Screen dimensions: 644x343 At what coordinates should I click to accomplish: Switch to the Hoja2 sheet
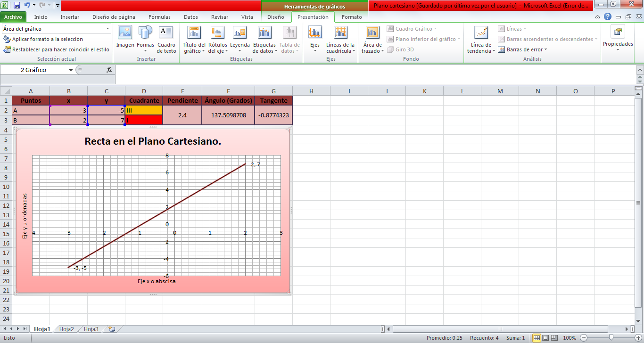click(66, 329)
